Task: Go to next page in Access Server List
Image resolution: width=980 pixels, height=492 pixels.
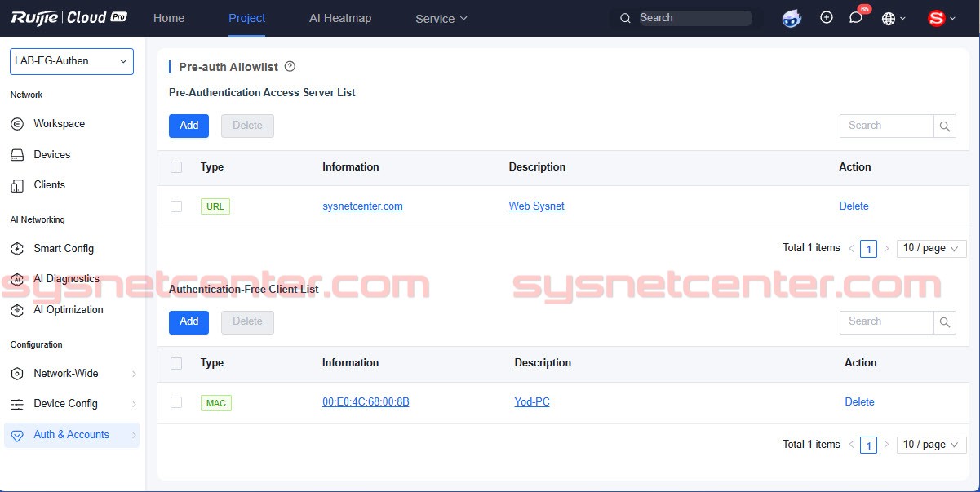Action: (x=887, y=248)
